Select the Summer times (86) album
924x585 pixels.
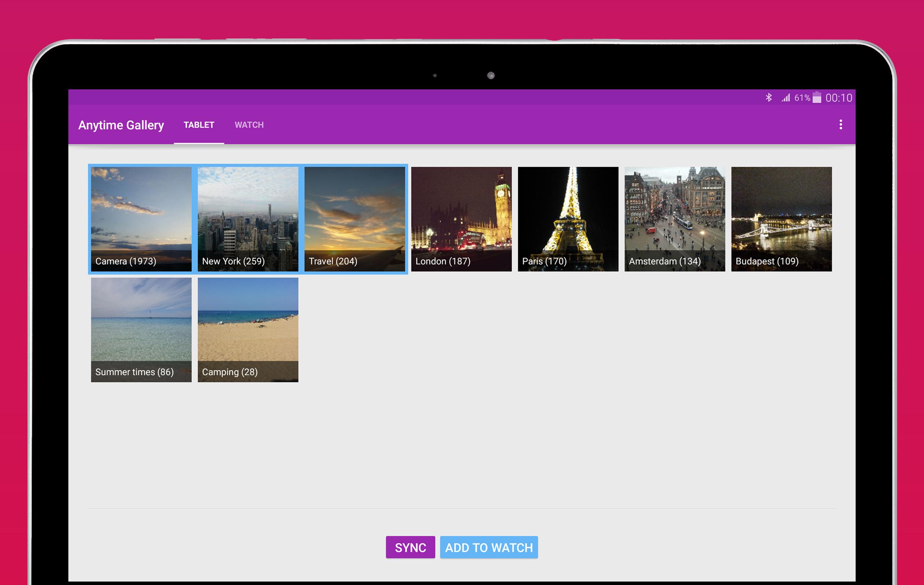[x=141, y=330]
